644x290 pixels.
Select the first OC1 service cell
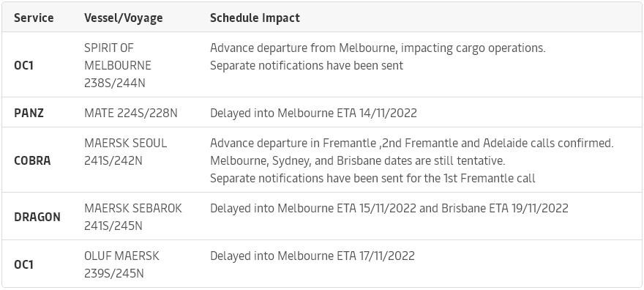pos(23,65)
